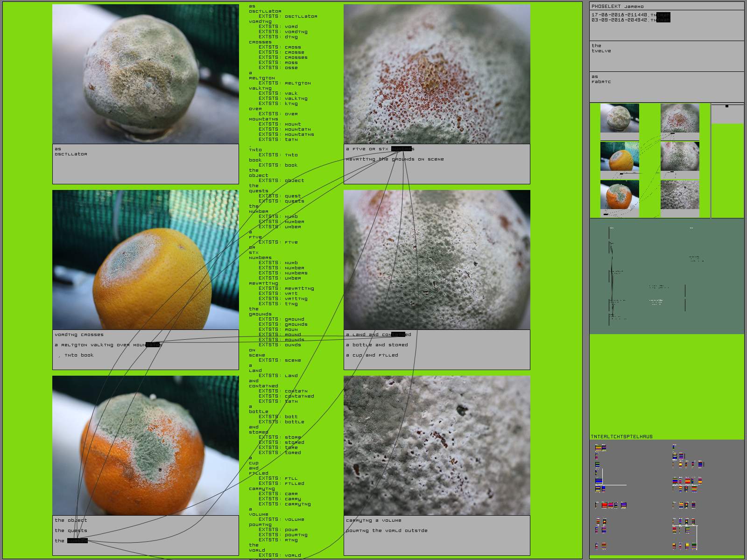Pick the large red block in Interlichtspielhaus panel
This screenshot has height=560, width=747.
(605, 505)
